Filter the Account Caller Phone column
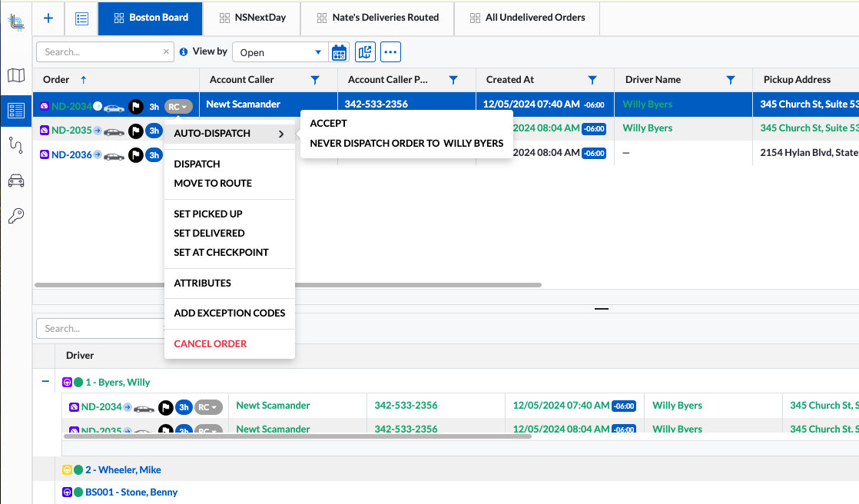859x504 pixels. click(x=453, y=80)
